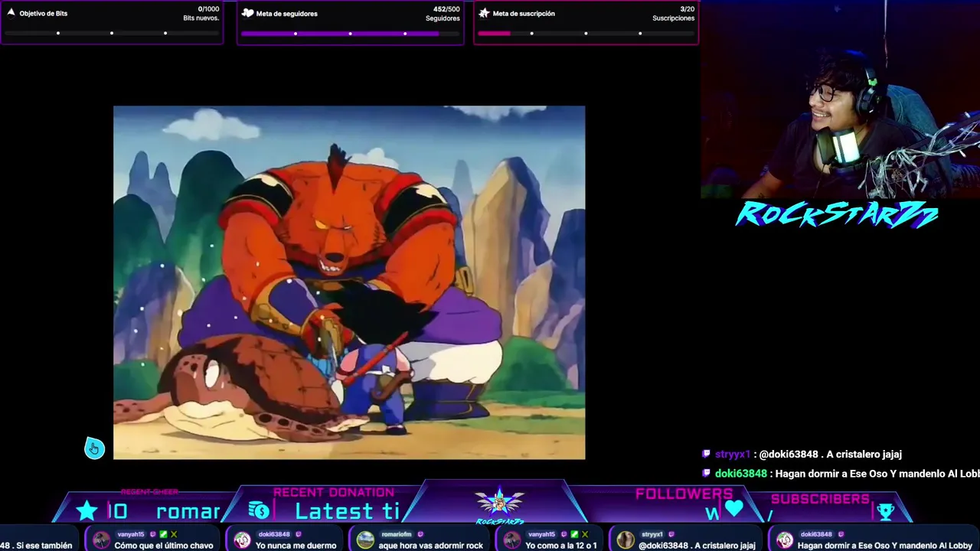This screenshot has width=980, height=551.
Task: Click the Bits goal progress bar
Action: pos(112,33)
